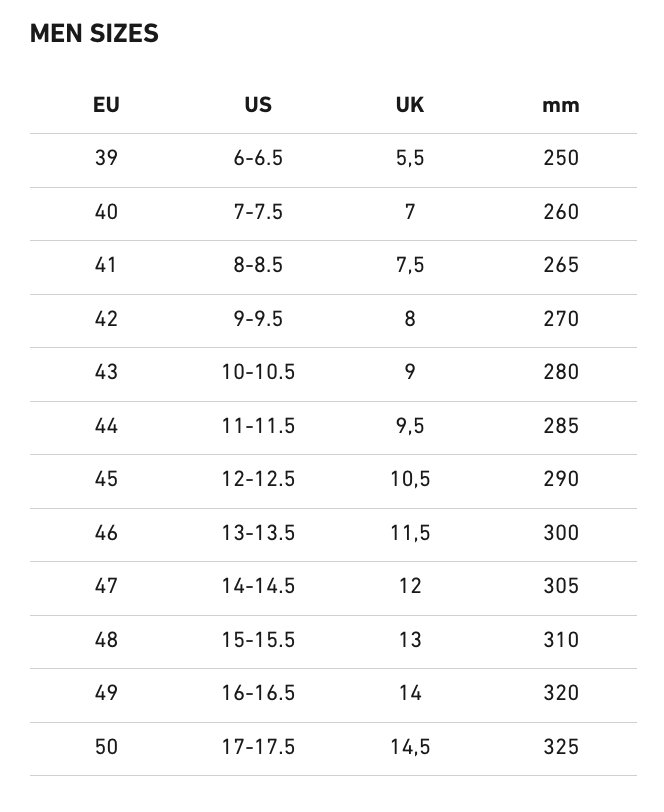Click US size 11-11.5 cell
Screen dimensions: 664x812
(x=258, y=426)
